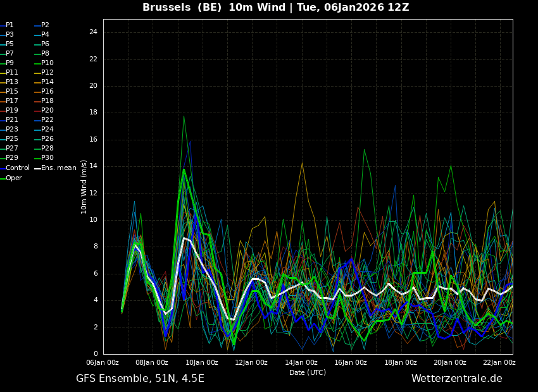Click y-axis value 4
The width and height of the screenshot is (538, 392).
tap(96, 300)
